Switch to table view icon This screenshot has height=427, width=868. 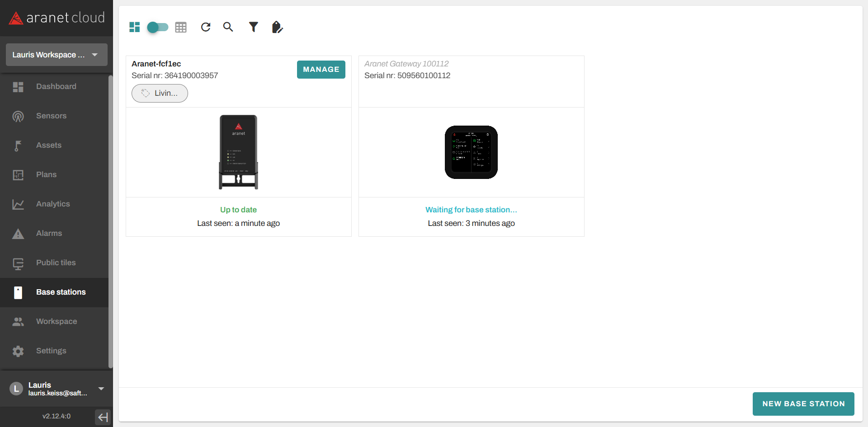181,27
